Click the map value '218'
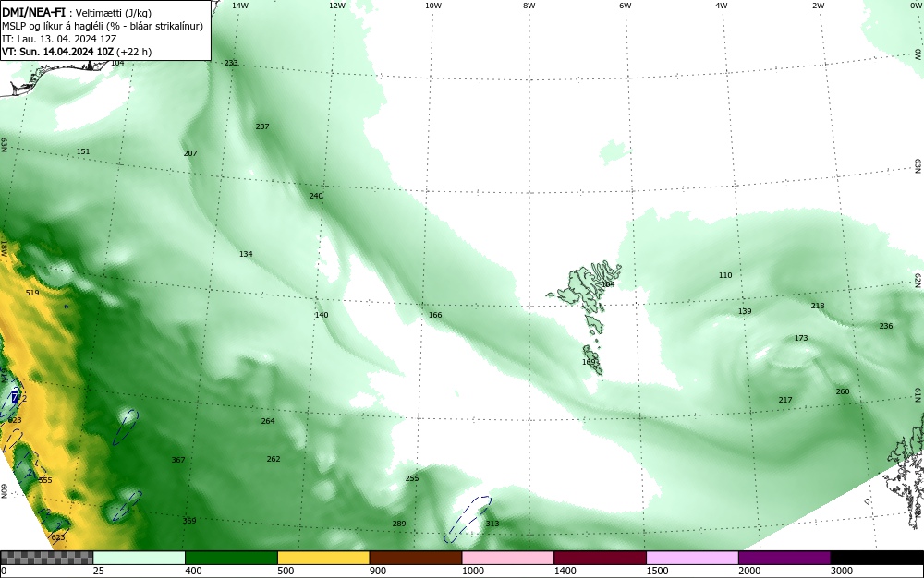This screenshot has width=924, height=578. click(x=818, y=306)
